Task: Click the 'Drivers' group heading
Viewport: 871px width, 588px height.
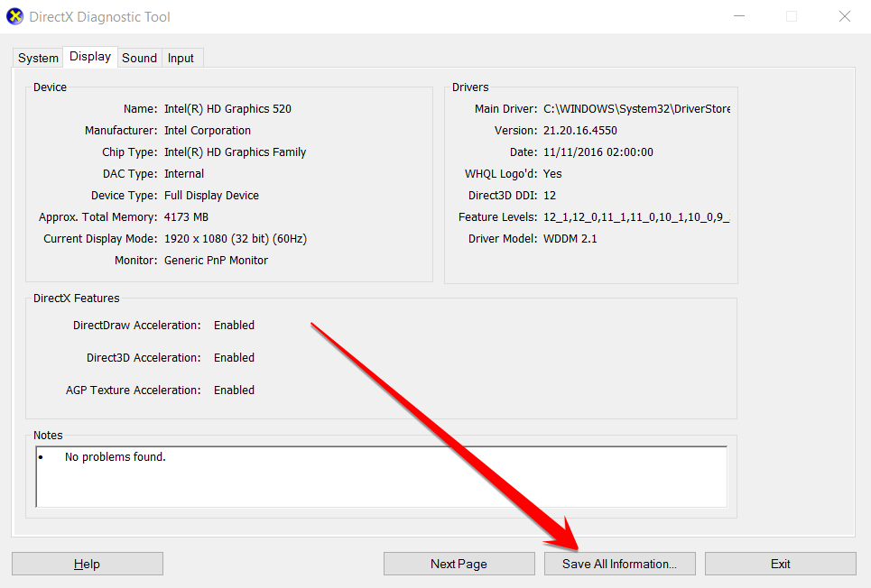Action: coord(470,87)
